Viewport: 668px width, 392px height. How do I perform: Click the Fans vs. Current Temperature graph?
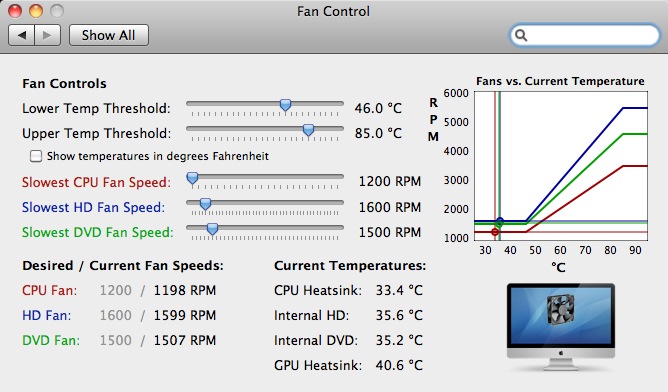click(561, 166)
